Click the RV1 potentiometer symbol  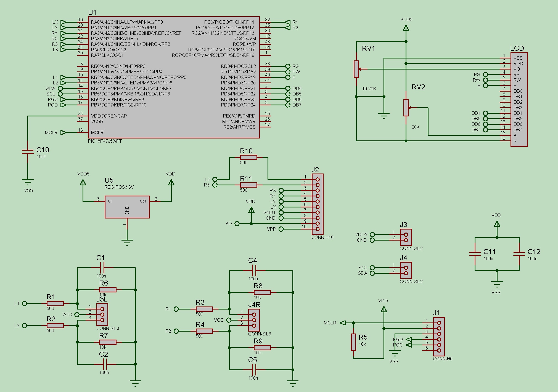coord(356,69)
